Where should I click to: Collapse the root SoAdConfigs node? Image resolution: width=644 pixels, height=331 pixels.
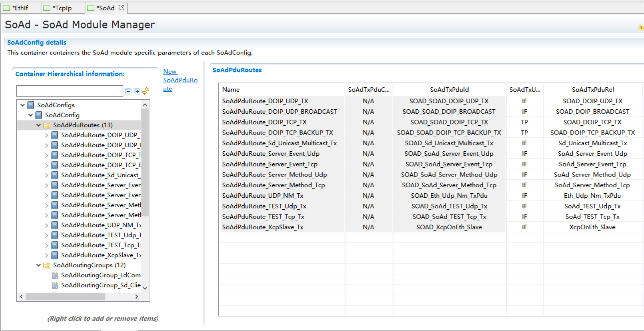[x=22, y=105]
